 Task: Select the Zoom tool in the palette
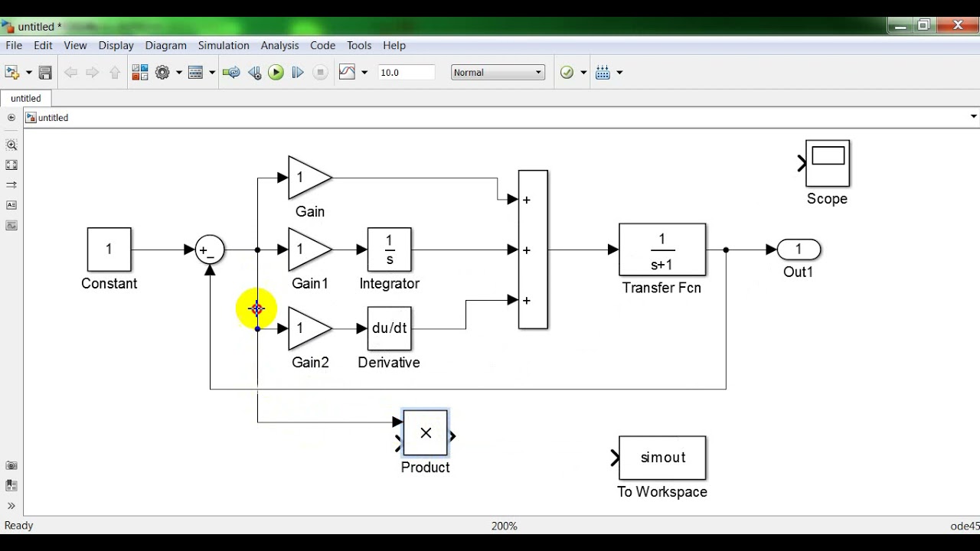pos(11,145)
